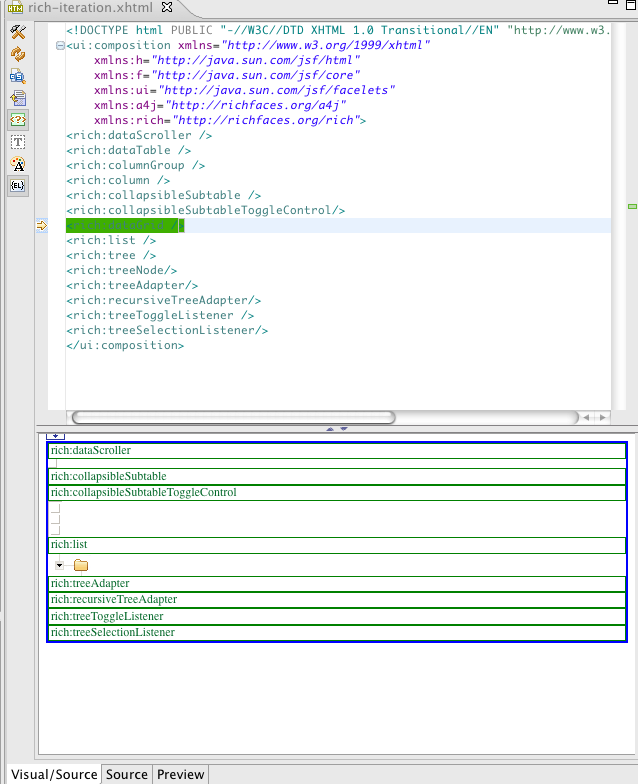Viewport: 638px width, 784px height.
Task: Expand the tree node arrow beside folder
Action: (x=60, y=566)
